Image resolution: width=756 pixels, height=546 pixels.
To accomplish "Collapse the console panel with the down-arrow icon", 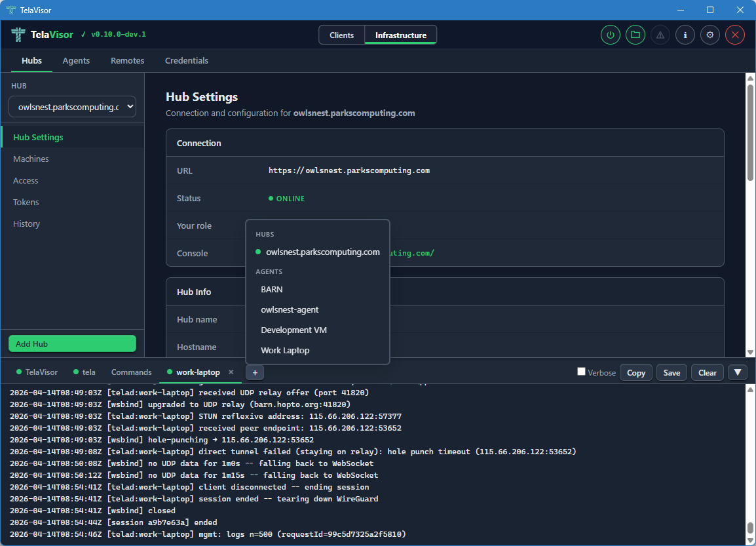I will (737, 372).
